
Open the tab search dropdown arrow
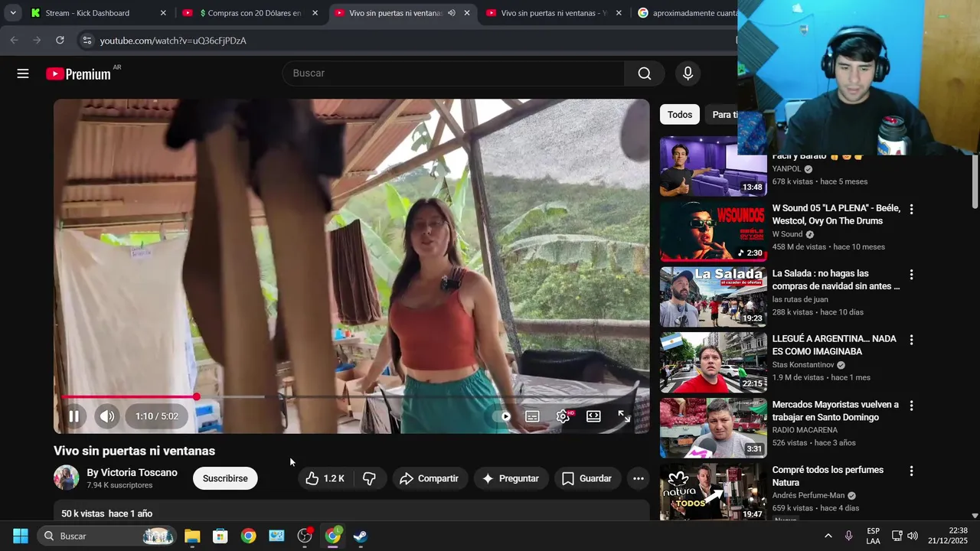point(13,13)
